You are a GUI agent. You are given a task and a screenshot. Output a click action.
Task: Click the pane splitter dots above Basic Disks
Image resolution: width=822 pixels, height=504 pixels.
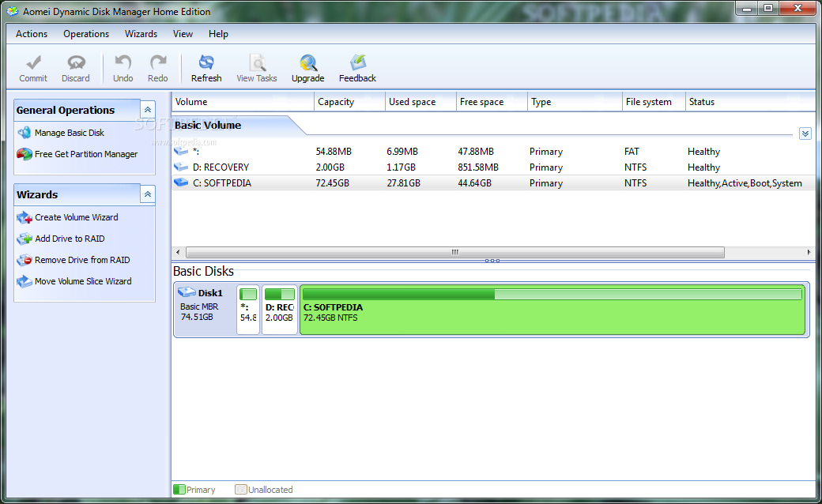[x=492, y=261]
